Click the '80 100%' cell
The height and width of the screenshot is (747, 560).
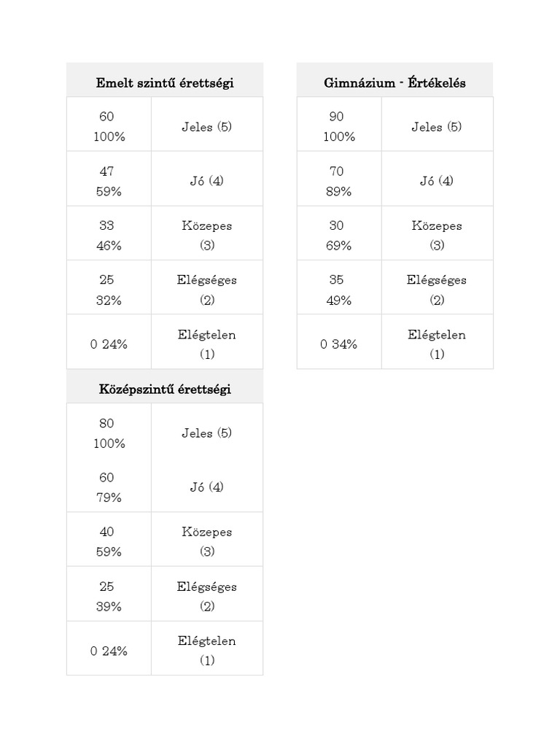click(109, 433)
